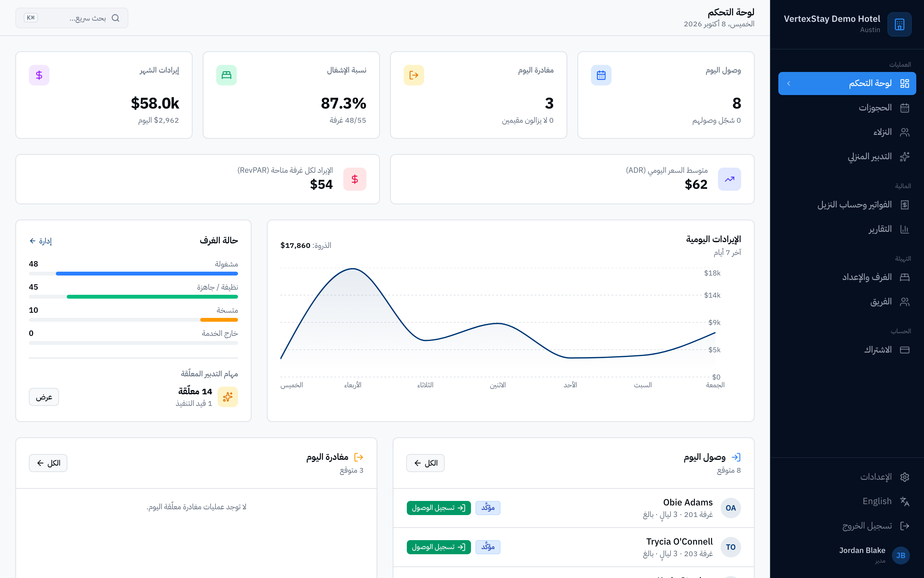Open the الاشتراك subscription menu item
Image resolution: width=924 pixels, height=578 pixels.
tap(847, 350)
